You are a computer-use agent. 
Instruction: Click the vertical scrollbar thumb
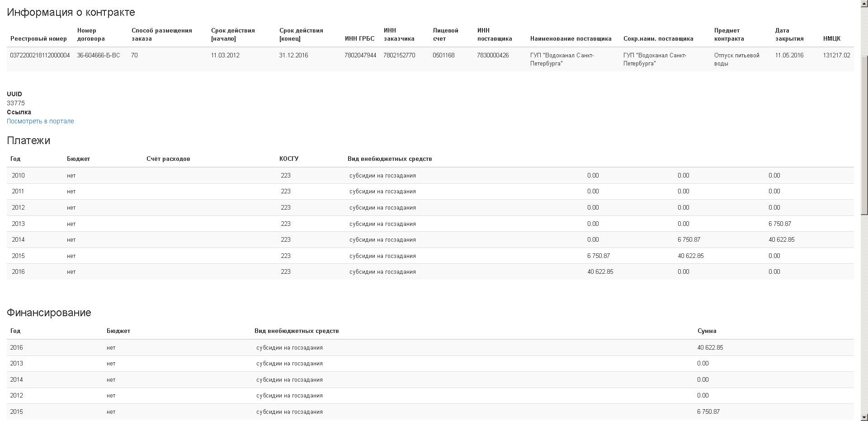coord(864,135)
